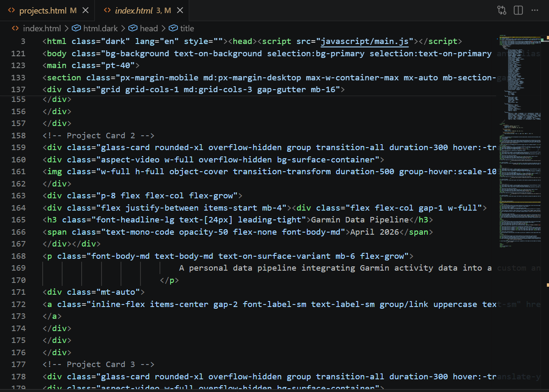
Task: Click line number 172 in the gutter
Action: point(19,304)
